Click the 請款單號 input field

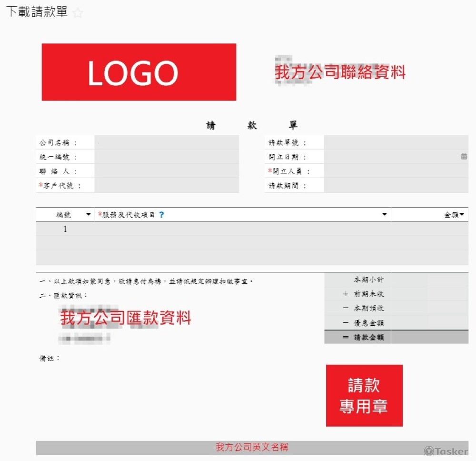(395, 142)
